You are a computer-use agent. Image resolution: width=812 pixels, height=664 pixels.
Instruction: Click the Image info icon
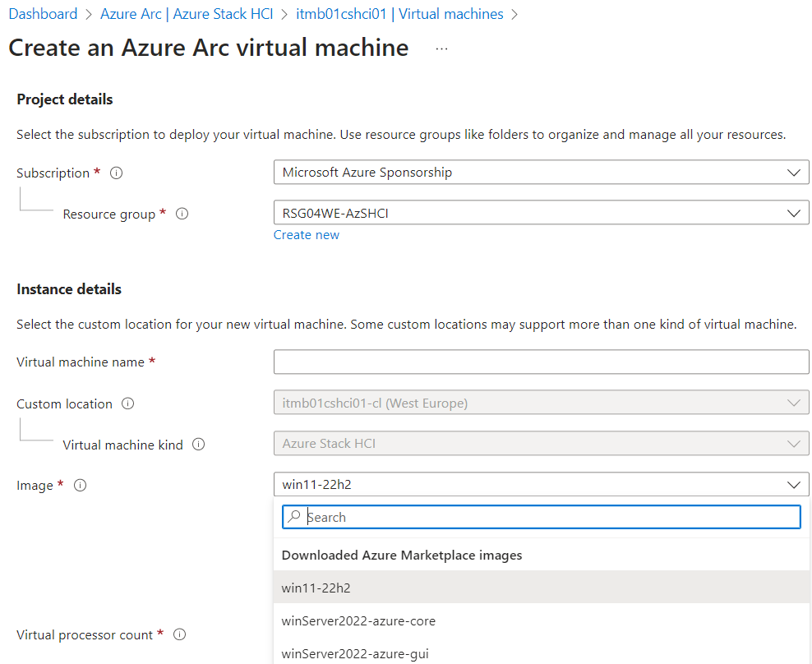(x=81, y=486)
